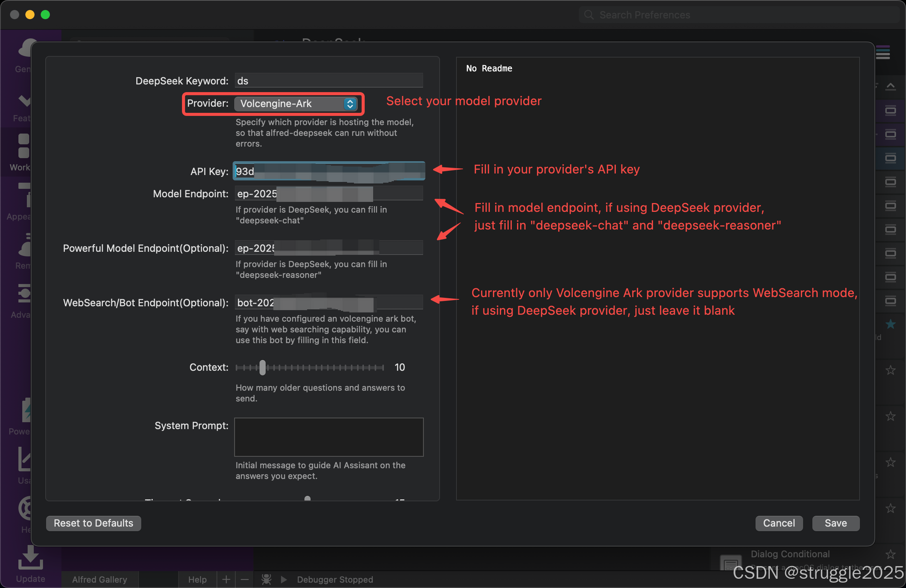Open the hamburger menu at top right
906x588 pixels.
point(883,53)
